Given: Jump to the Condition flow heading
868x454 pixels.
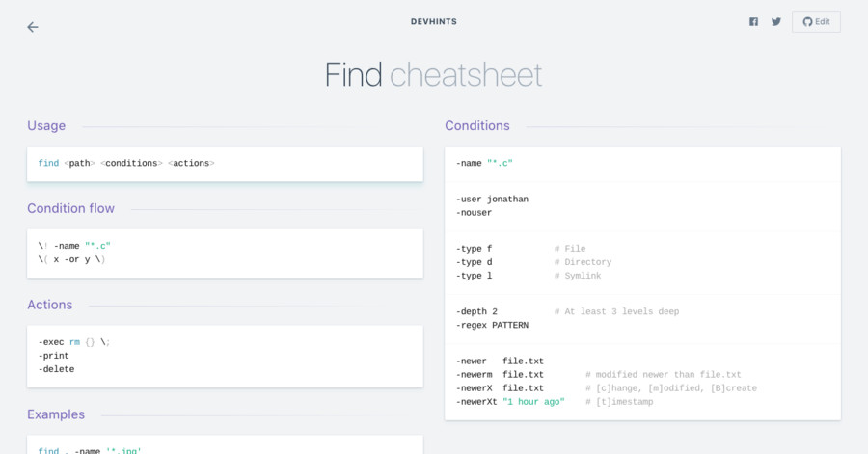Looking at the screenshot, I should pos(70,208).
